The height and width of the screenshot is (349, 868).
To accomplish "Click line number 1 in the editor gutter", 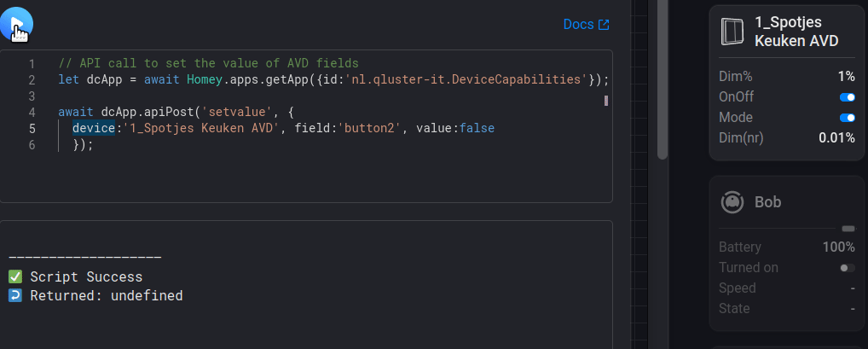I will [x=32, y=63].
